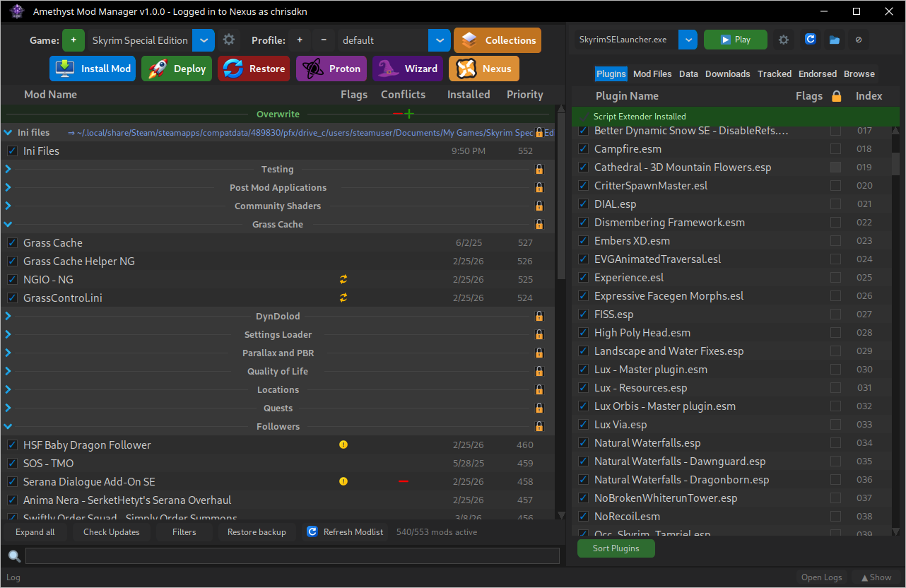Click the green add game plus button
Image resolution: width=906 pixels, height=588 pixels.
click(73, 40)
